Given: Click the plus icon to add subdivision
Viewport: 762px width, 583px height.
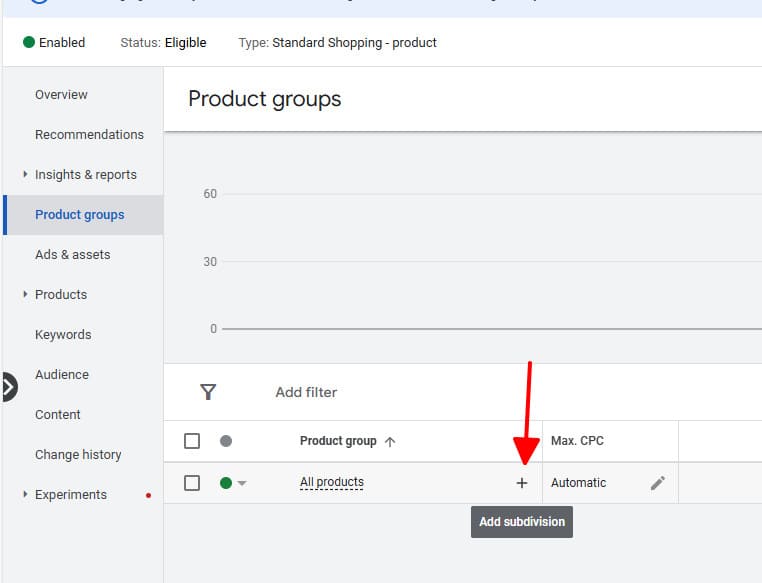Looking at the screenshot, I should click(521, 483).
